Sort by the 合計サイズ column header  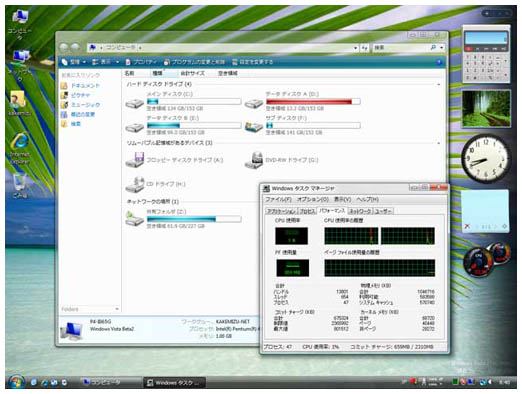(x=193, y=73)
